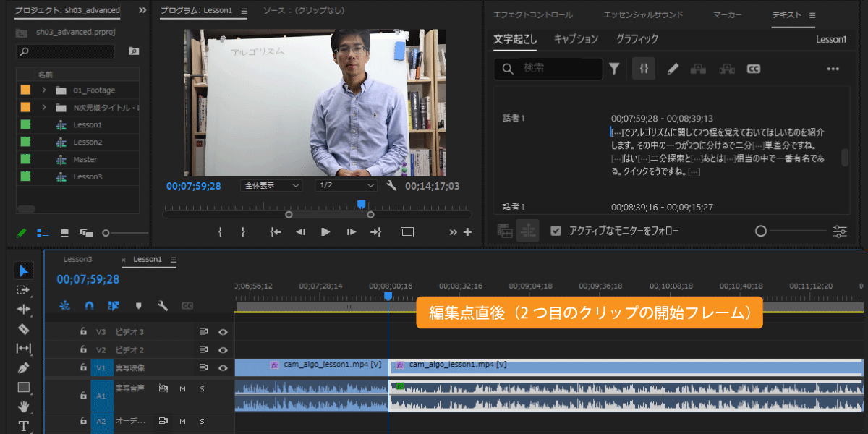The width and height of the screenshot is (868, 434).
Task: Toggle linked selection in the timeline
Action: (x=114, y=306)
